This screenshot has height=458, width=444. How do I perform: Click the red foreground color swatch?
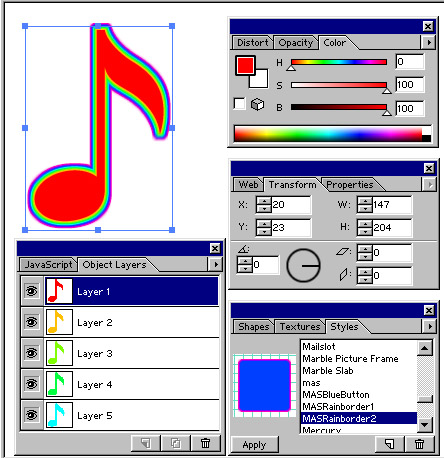(x=245, y=65)
